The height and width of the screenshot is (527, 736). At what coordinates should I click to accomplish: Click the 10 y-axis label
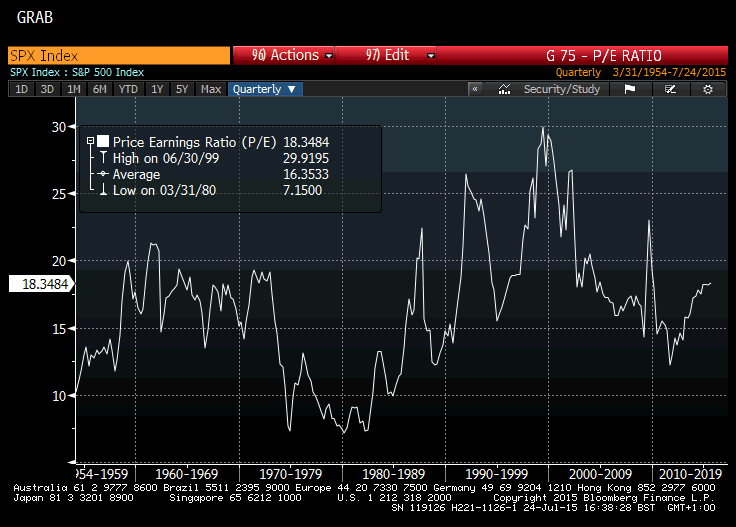pos(59,396)
